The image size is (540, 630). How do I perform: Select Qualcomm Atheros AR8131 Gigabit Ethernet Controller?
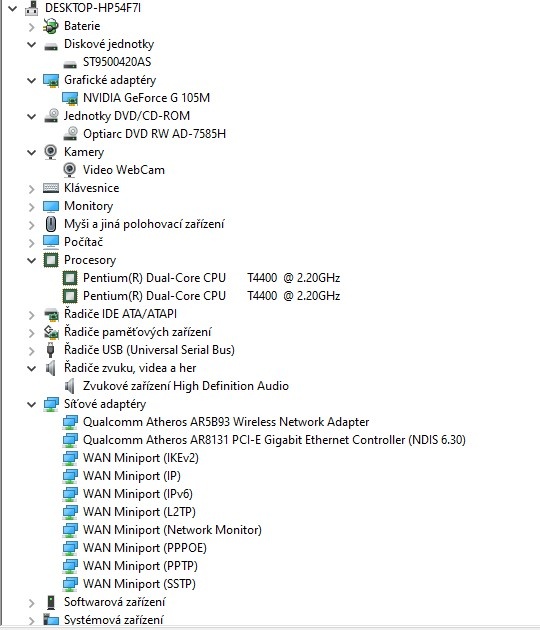[274, 440]
